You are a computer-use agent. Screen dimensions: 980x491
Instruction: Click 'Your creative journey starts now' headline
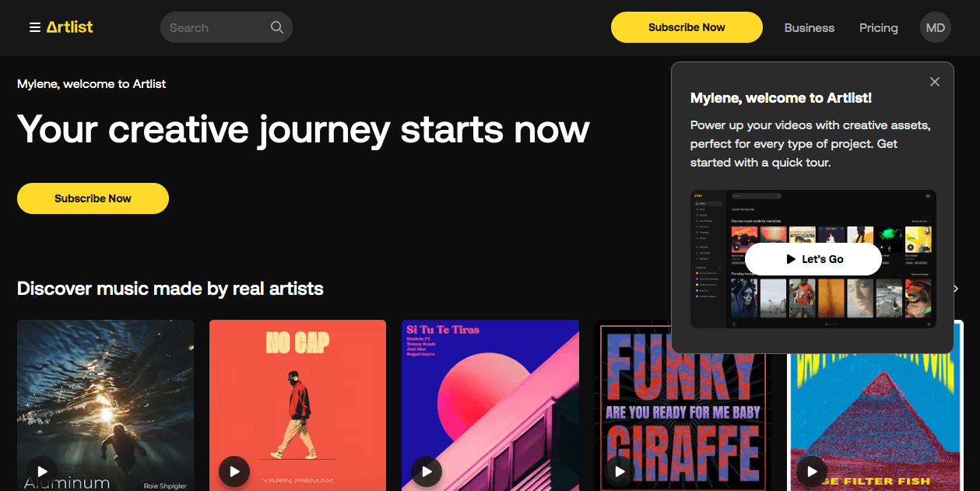(304, 129)
